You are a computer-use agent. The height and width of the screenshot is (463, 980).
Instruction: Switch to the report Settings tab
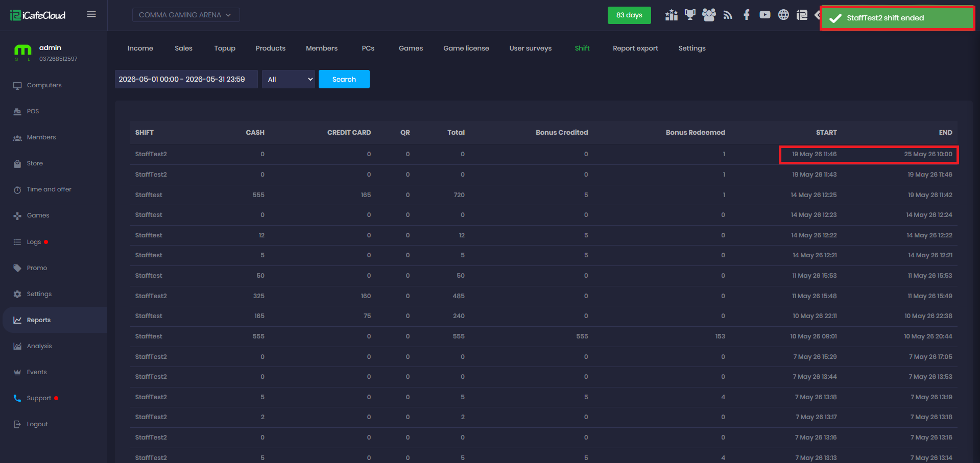[692, 48]
